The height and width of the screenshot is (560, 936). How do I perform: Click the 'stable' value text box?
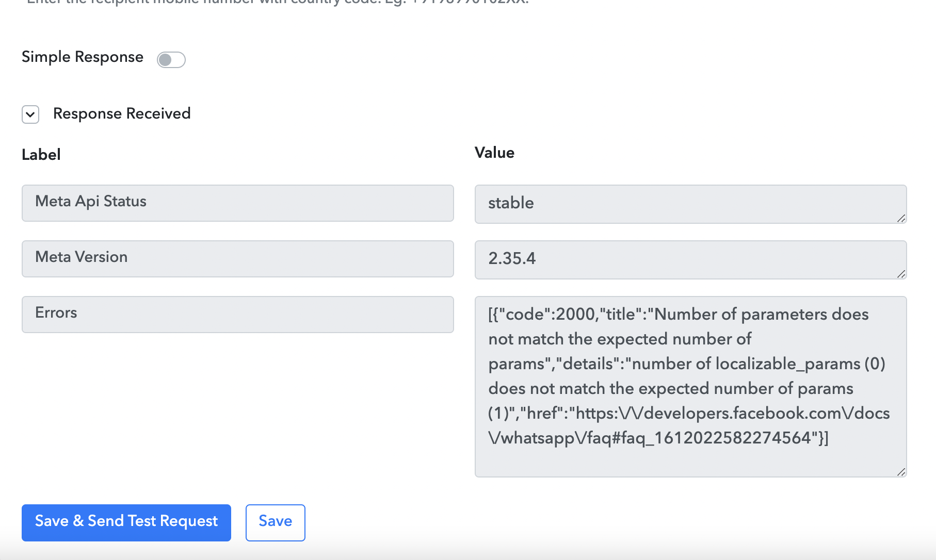(x=690, y=204)
